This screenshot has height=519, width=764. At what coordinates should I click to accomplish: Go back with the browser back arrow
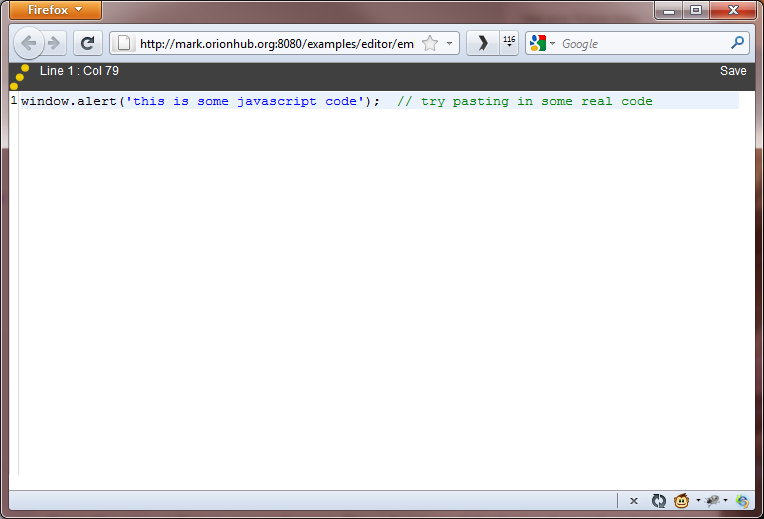(29, 43)
